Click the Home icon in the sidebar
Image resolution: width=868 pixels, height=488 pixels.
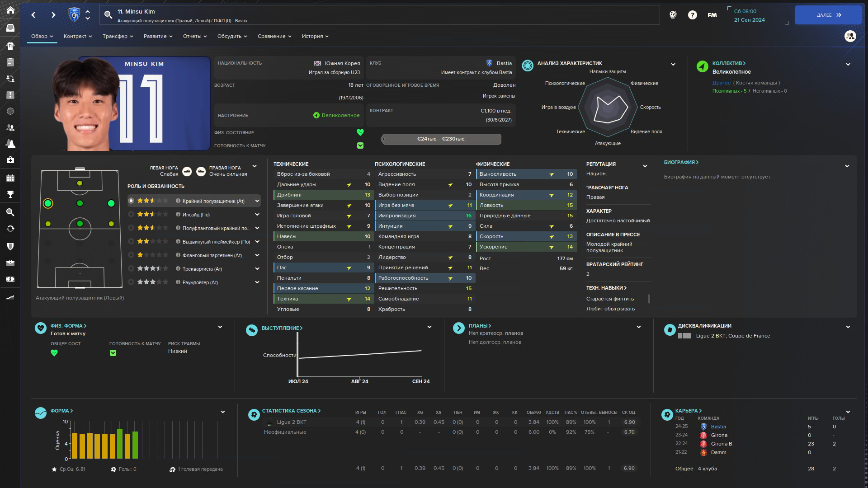(x=10, y=10)
